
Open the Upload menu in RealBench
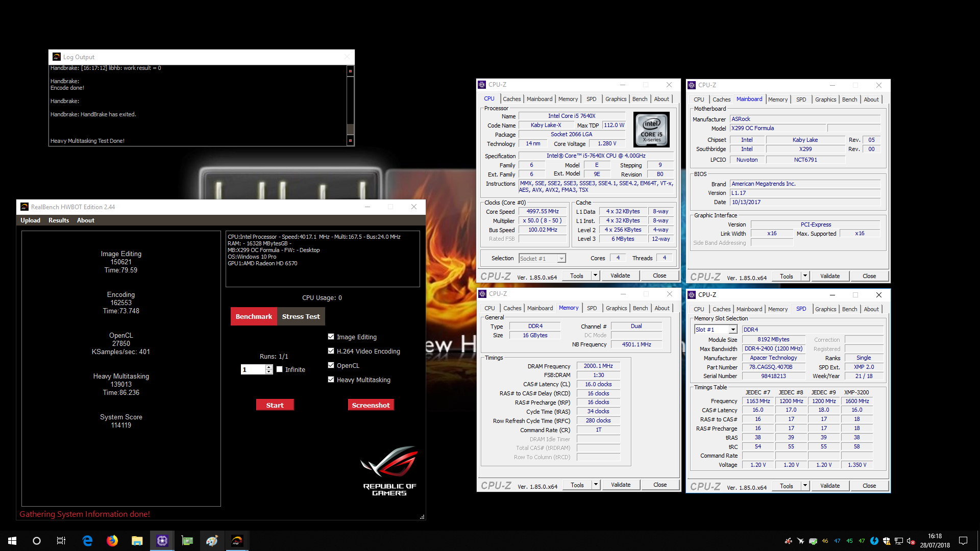(31, 220)
